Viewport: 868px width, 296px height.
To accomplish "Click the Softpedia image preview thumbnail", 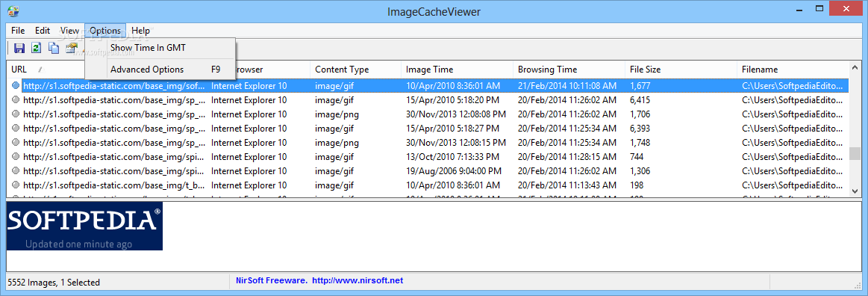I will click(x=84, y=226).
